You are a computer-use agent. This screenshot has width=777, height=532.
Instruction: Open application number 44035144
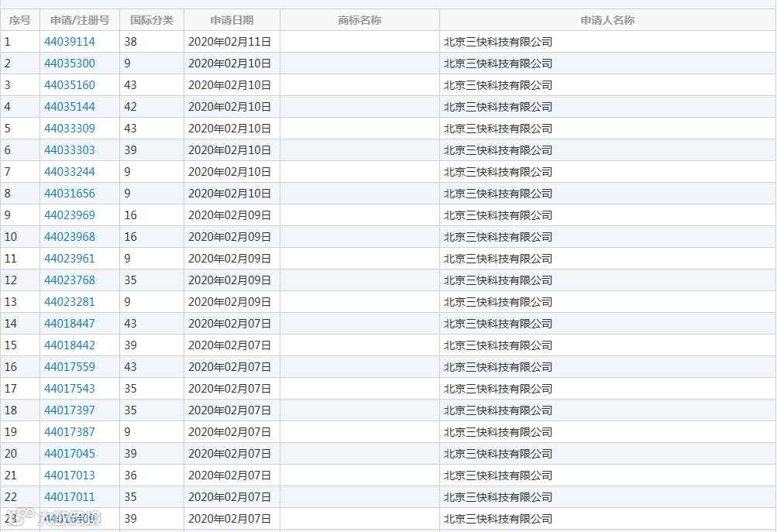(x=70, y=107)
